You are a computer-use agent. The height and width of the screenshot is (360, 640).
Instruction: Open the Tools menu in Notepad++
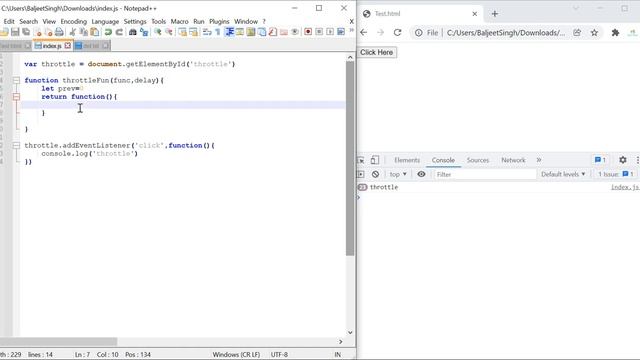(x=159, y=21)
